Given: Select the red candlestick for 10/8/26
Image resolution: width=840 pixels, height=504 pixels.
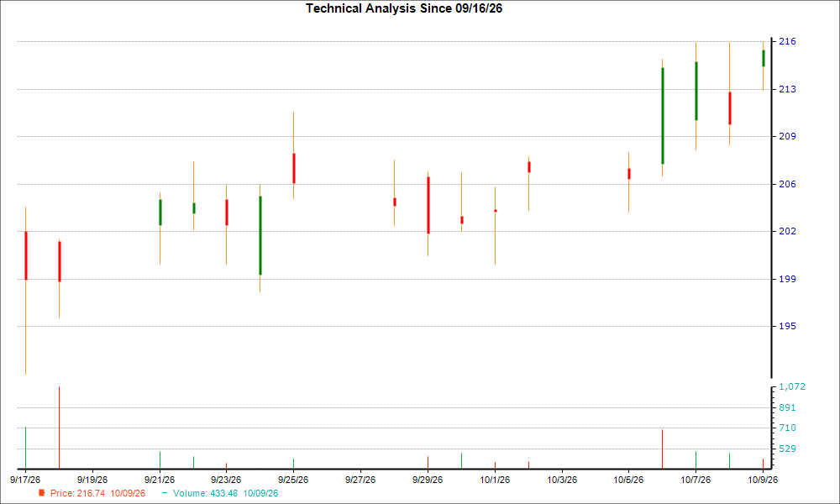Looking at the screenshot, I should coord(730,108).
